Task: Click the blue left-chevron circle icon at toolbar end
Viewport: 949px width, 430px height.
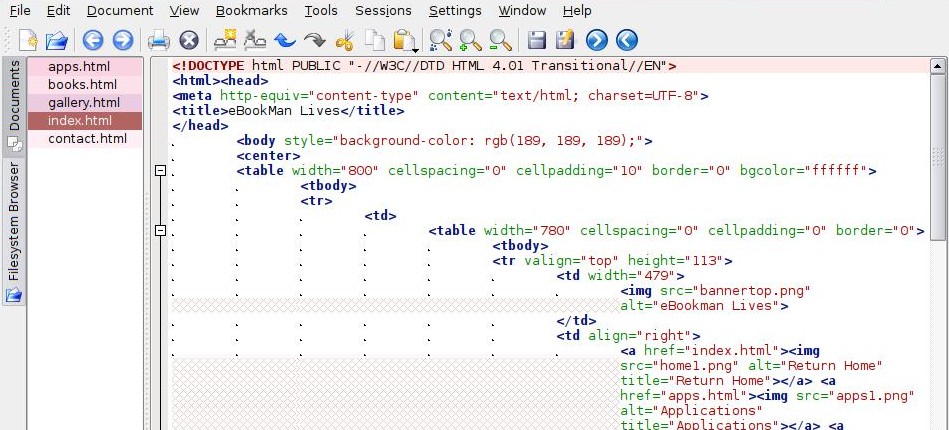Action: coord(626,41)
